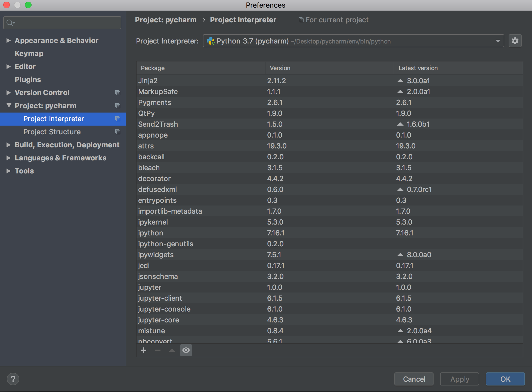532x392 pixels.
Task: Select the jupyter-client package row
Action: click(x=330, y=298)
